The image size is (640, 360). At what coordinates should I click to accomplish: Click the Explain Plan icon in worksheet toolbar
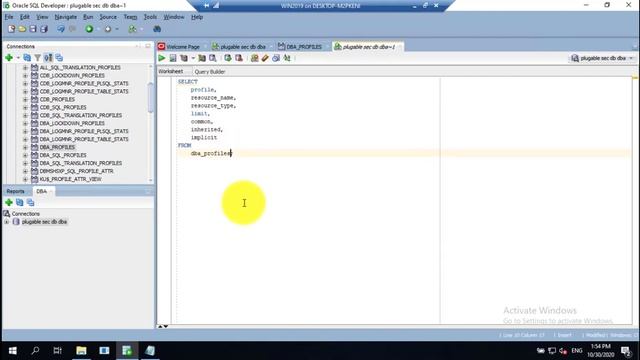[x=184, y=58]
